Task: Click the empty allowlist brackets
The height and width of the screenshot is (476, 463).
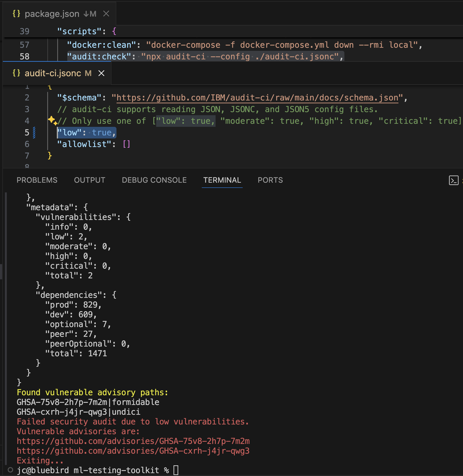Action: [x=126, y=144]
